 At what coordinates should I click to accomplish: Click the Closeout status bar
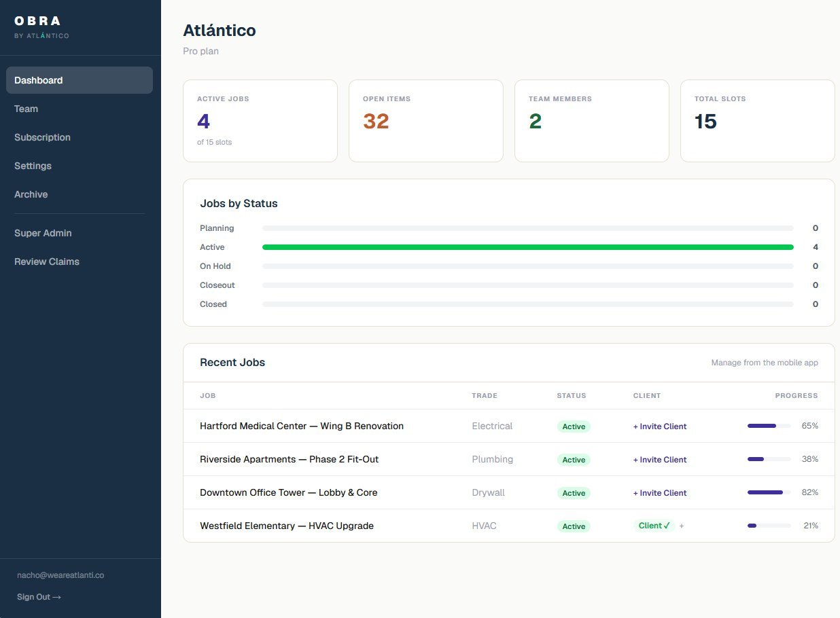pos(528,285)
